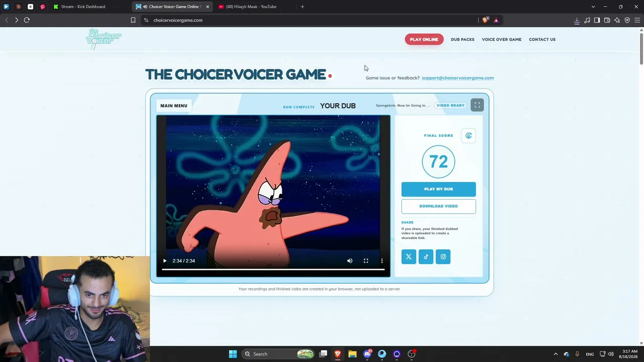644x362 pixels.
Task: Click the Download Video button
Action: pyautogui.click(x=439, y=206)
